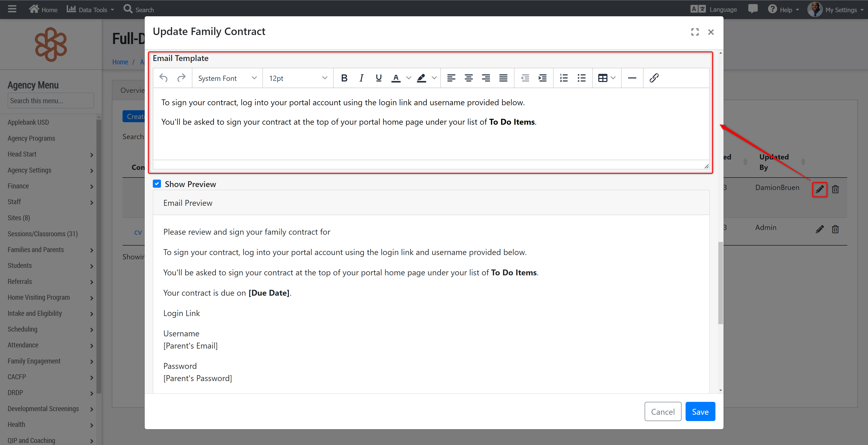This screenshot has height=445, width=868.
Task: Open the 12pt font size dropdown
Action: [298, 78]
